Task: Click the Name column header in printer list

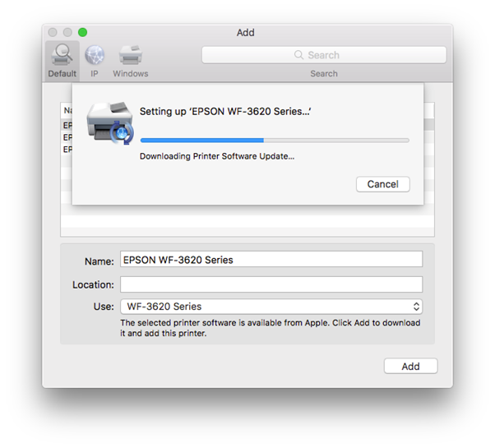Action: pos(67,110)
